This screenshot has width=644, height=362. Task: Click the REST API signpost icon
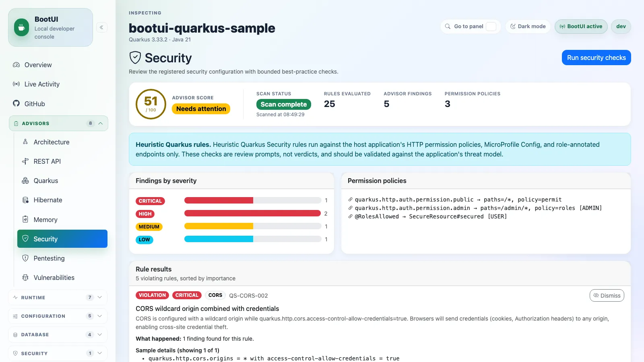pos(25,161)
